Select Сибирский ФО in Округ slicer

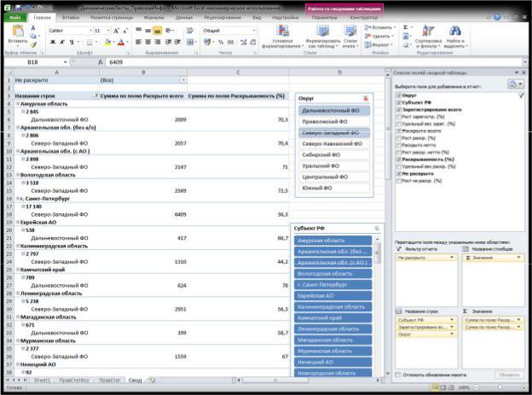[x=334, y=155]
